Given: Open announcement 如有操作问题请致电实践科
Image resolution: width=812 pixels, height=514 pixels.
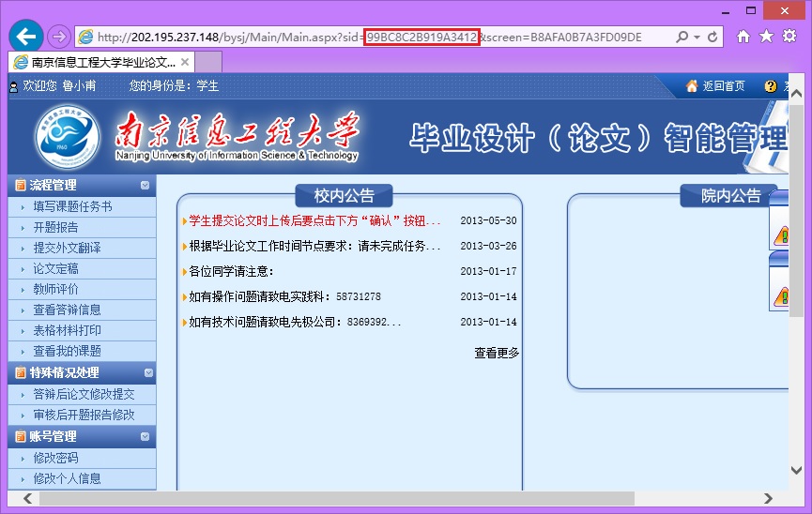Looking at the screenshot, I should coord(284,297).
